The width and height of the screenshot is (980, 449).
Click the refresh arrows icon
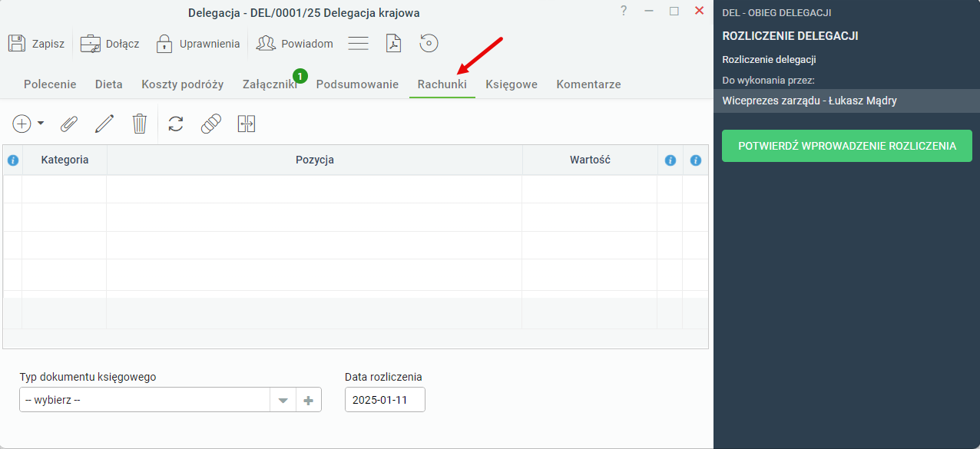pos(176,124)
